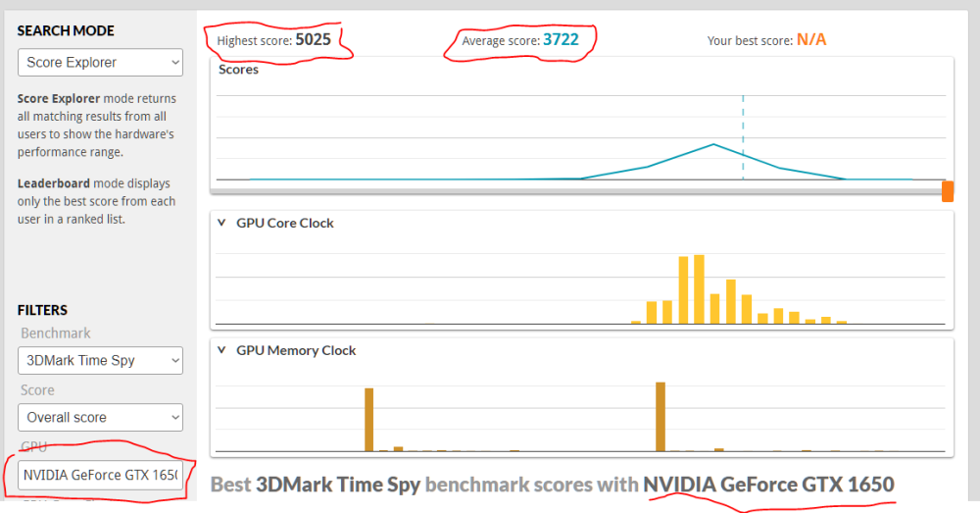
Task: Click the Your best score N/A value
Action: tap(811, 40)
